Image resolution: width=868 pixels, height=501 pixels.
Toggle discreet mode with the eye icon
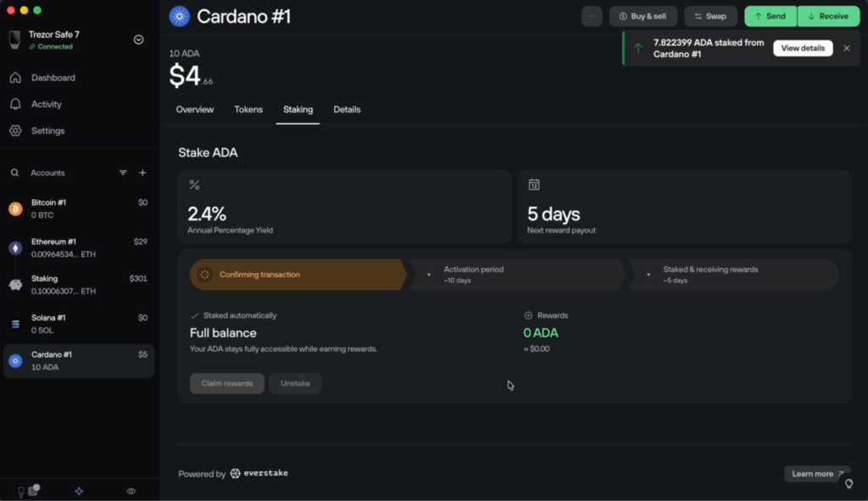click(x=131, y=491)
